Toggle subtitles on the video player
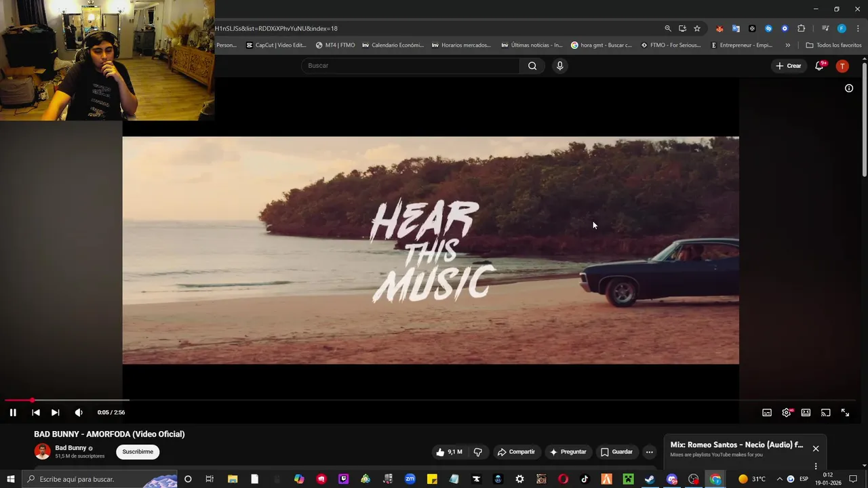Screen dimensions: 868x488 tap(767, 412)
